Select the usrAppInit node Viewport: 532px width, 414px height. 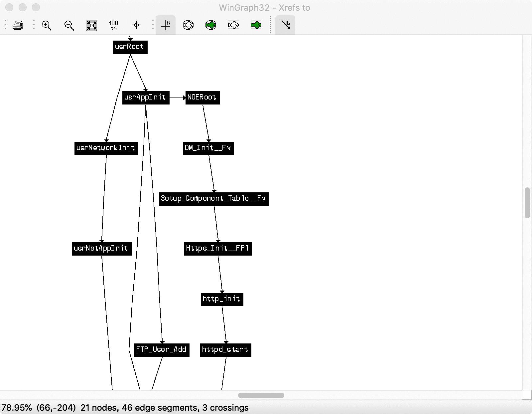tap(146, 98)
